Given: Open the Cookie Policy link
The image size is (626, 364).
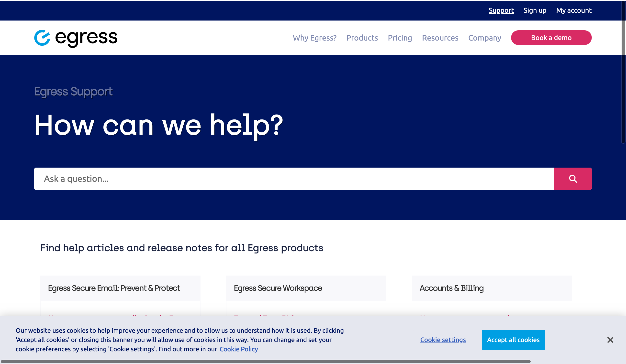Looking at the screenshot, I should pyautogui.click(x=238, y=349).
